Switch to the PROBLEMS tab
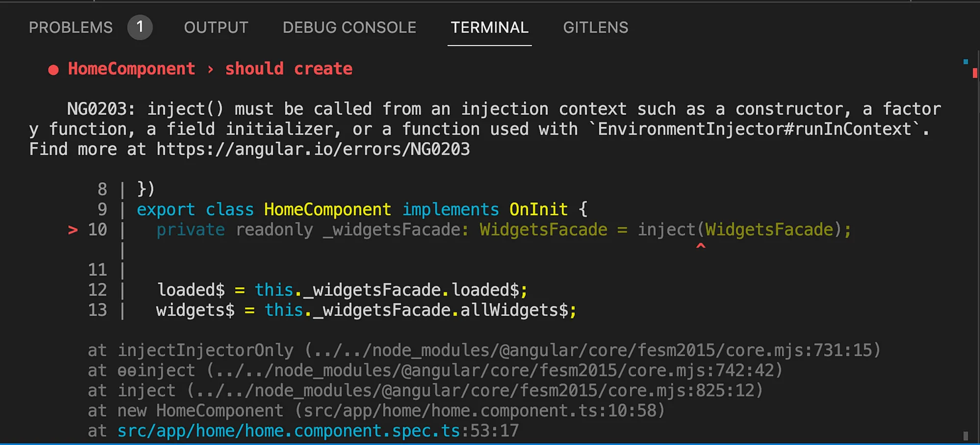980x445 pixels. pyautogui.click(x=71, y=27)
